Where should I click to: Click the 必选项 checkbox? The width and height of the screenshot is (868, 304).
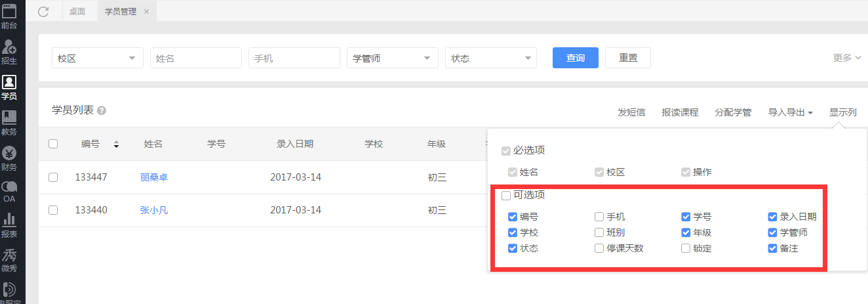[x=506, y=150]
